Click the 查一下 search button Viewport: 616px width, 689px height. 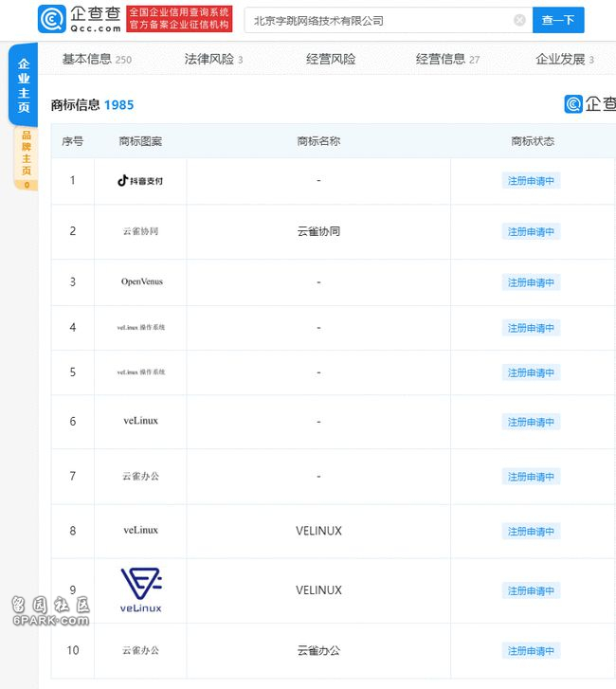(558, 20)
